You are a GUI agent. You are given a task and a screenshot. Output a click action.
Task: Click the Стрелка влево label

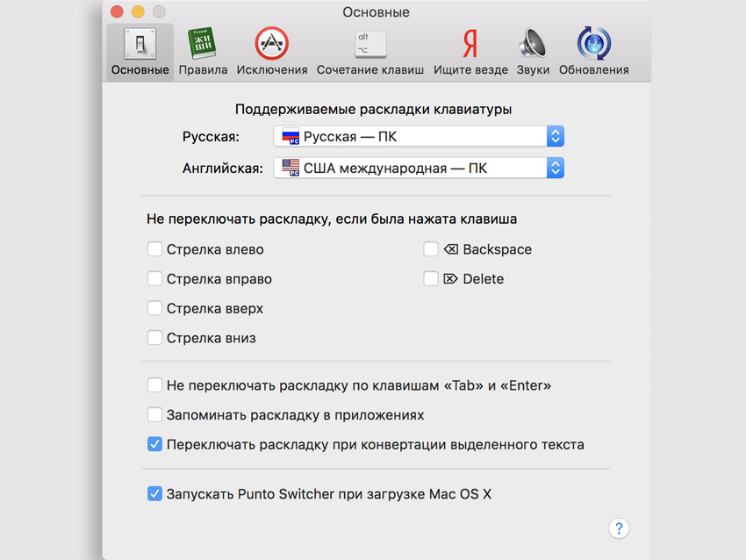click(x=215, y=249)
